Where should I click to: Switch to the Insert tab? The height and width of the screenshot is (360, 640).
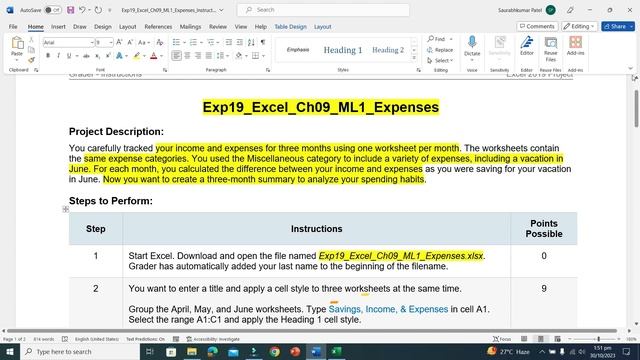tap(58, 27)
